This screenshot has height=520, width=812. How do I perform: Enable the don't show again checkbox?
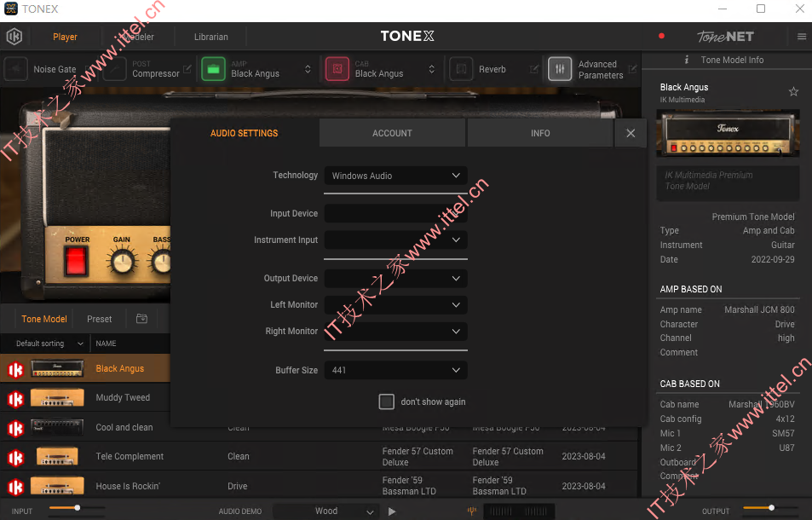[386, 402]
